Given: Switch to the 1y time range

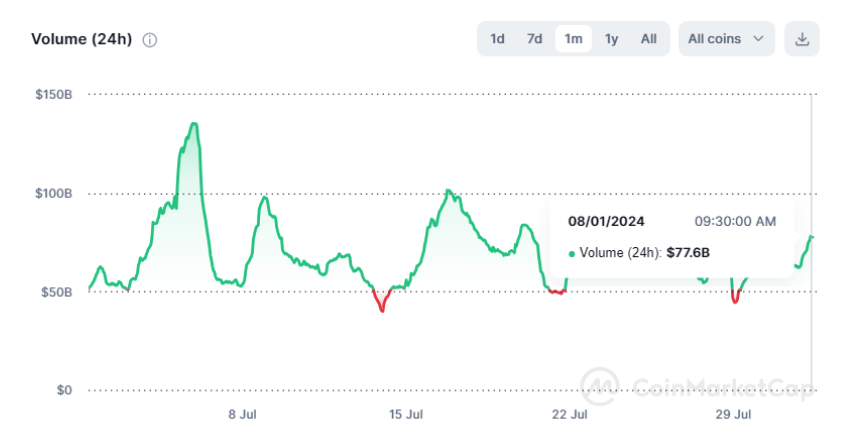Looking at the screenshot, I should 611,39.
